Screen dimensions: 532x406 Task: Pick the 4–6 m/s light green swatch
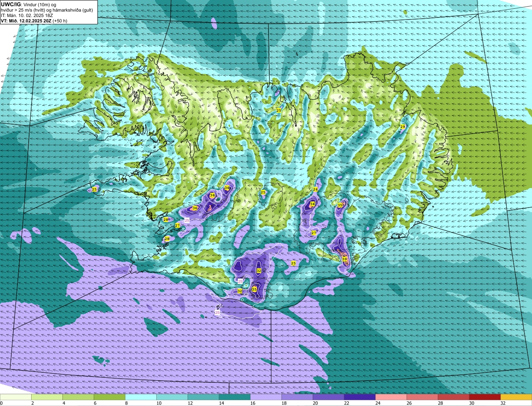(78, 397)
